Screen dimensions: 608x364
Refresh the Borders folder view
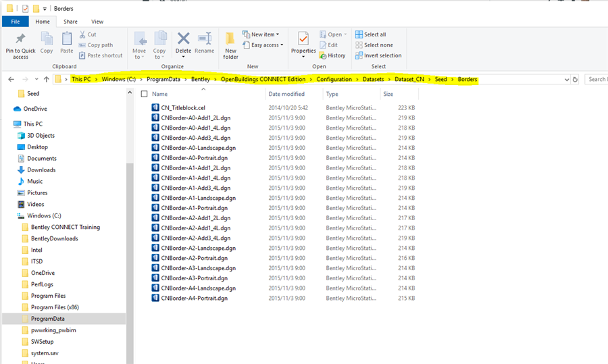pos(575,79)
